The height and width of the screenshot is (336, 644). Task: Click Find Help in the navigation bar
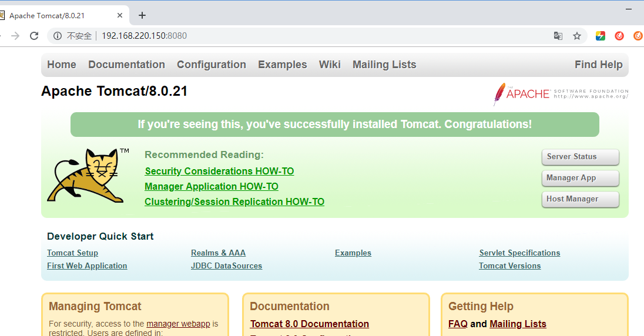pos(598,65)
